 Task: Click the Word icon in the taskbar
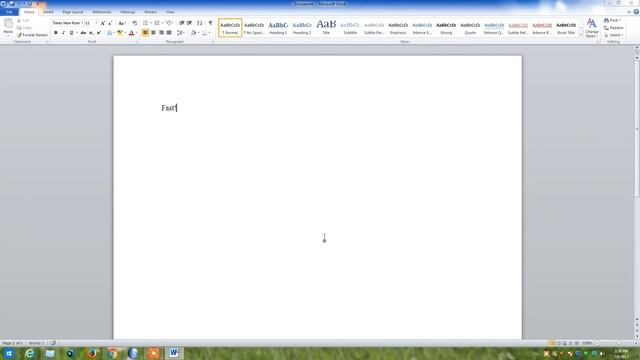174,353
